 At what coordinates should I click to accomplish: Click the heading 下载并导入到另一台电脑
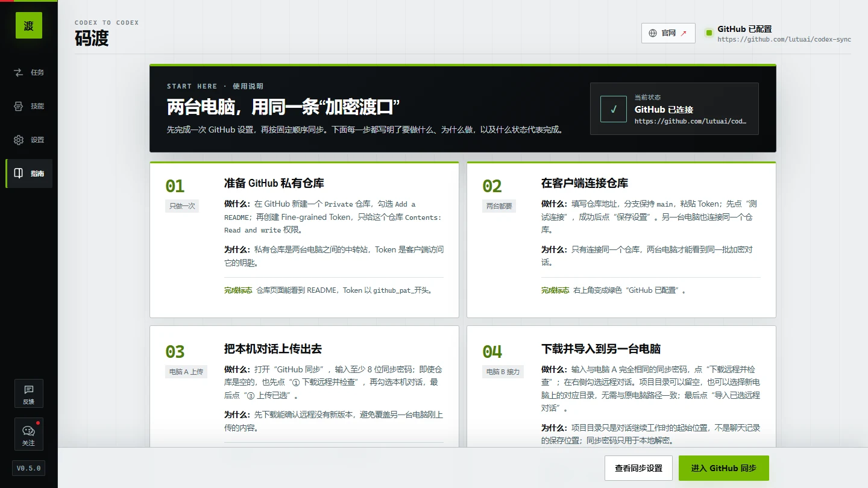601,349
